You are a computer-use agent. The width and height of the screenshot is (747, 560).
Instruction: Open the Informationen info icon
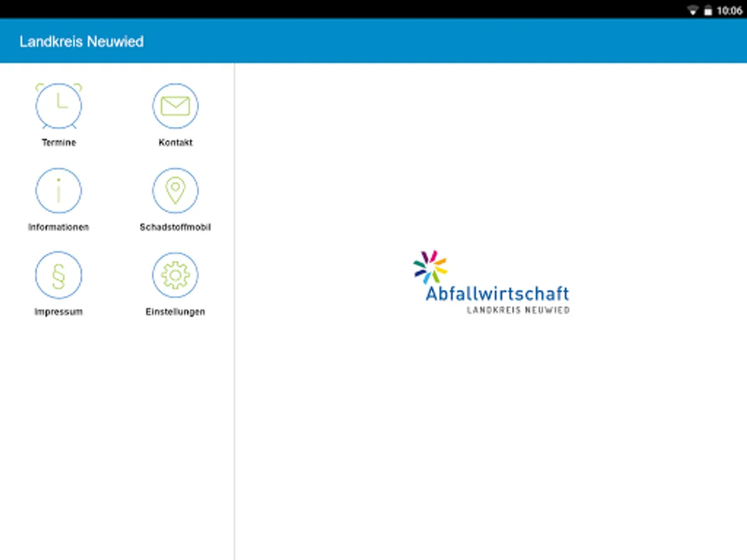pos(59,191)
